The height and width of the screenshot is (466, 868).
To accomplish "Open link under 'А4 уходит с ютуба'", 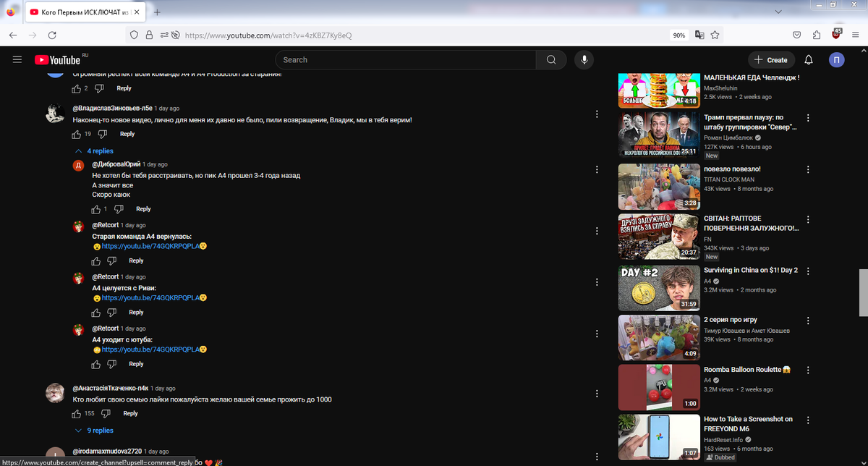I will pyautogui.click(x=150, y=349).
